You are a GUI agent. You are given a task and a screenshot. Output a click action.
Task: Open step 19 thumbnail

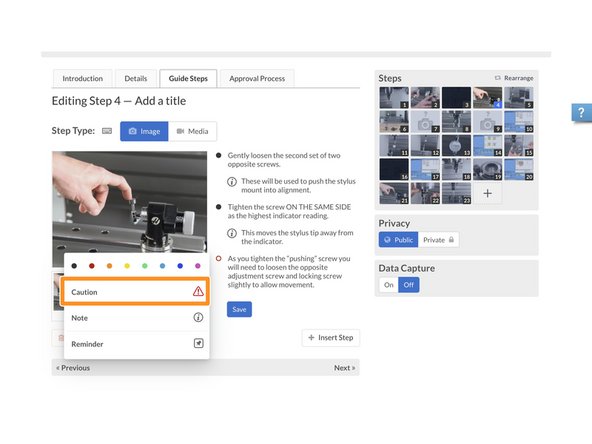click(x=487, y=170)
